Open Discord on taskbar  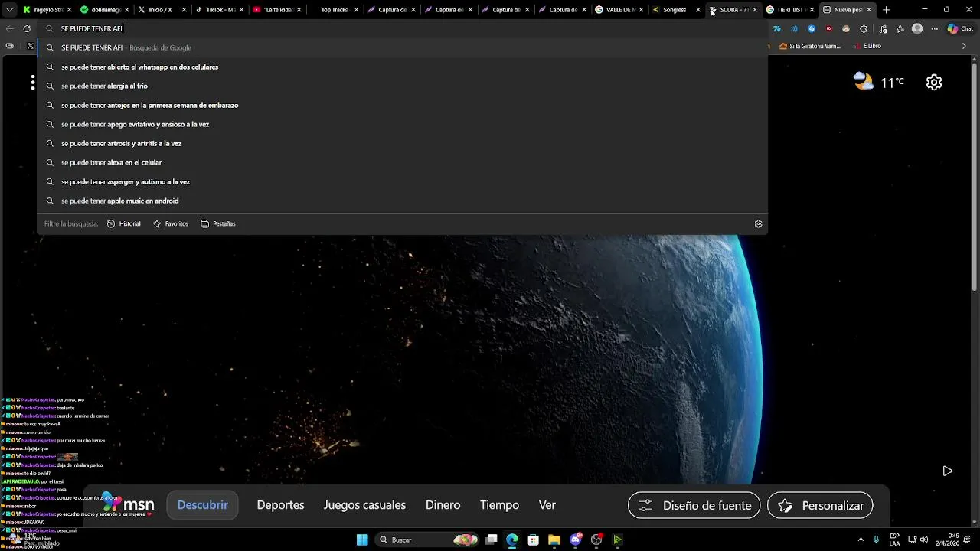(576, 540)
